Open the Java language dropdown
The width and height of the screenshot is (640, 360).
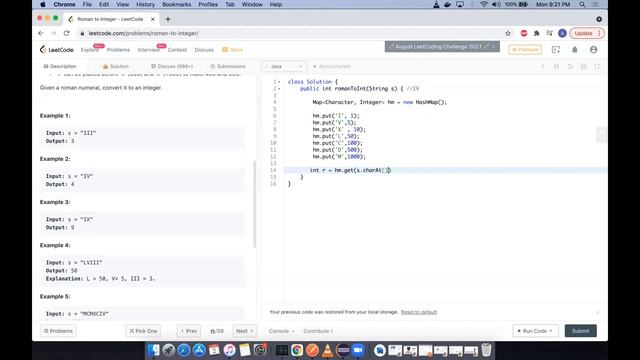click(284, 66)
